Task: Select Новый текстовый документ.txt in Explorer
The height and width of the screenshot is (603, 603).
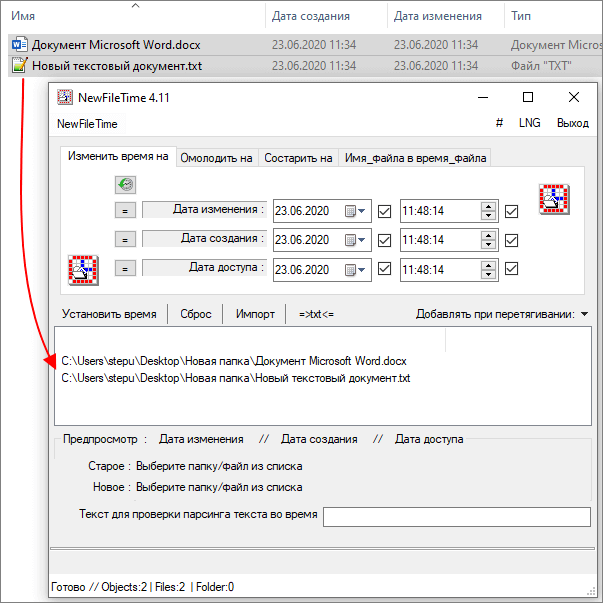Action: click(117, 66)
